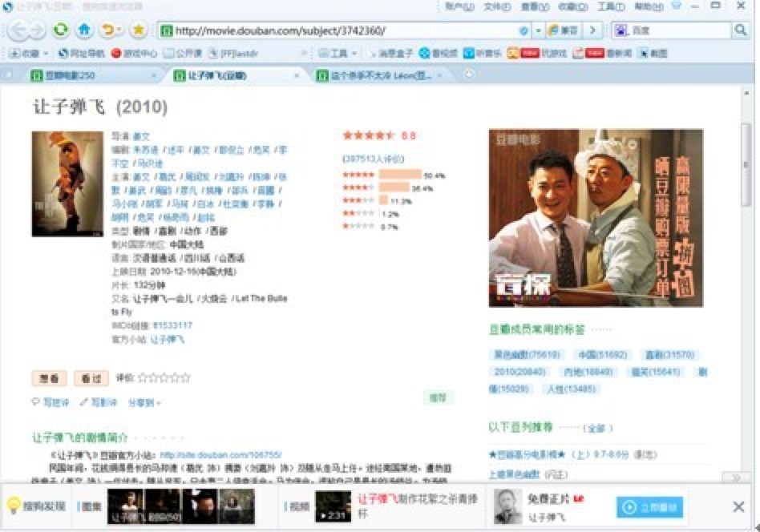The image size is (760, 532).
Task: Open a new tab with plus button
Action: [469, 75]
